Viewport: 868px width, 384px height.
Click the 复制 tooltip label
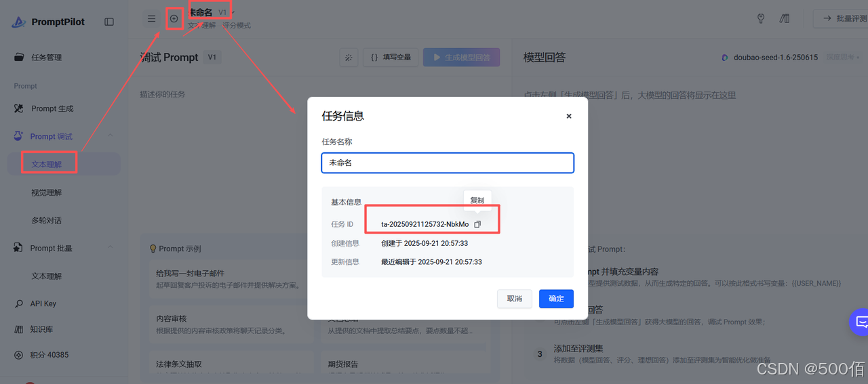[477, 200]
